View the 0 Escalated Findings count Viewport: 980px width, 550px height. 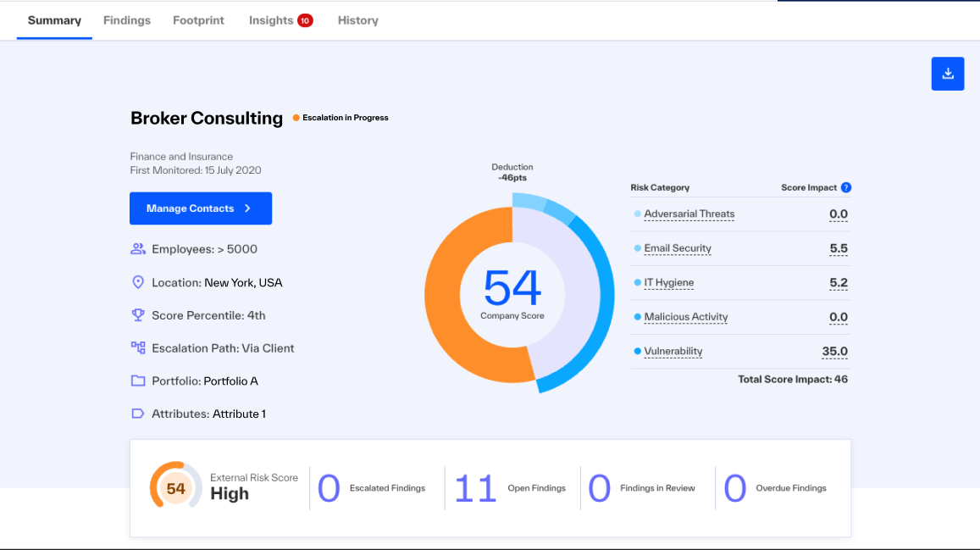pyautogui.click(x=329, y=488)
